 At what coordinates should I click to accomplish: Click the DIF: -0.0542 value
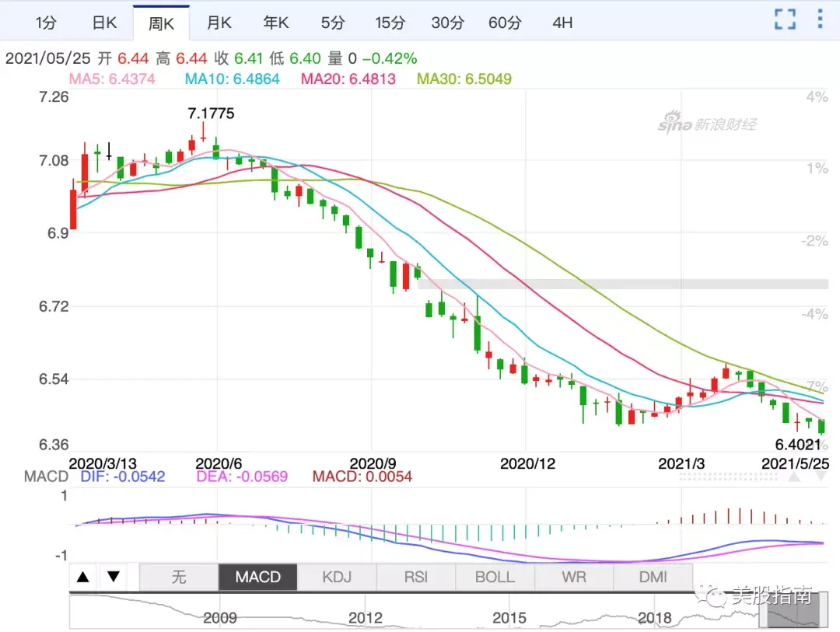(123, 477)
